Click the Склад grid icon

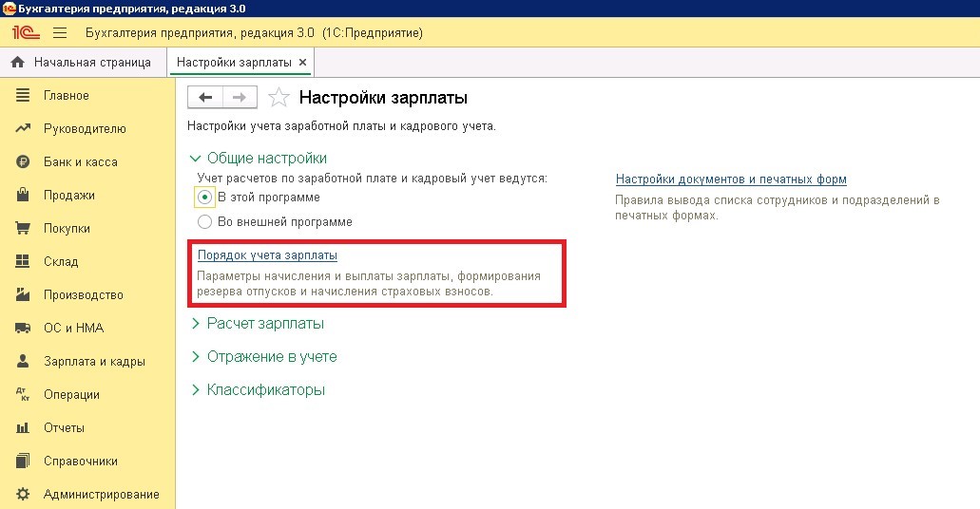tap(23, 261)
